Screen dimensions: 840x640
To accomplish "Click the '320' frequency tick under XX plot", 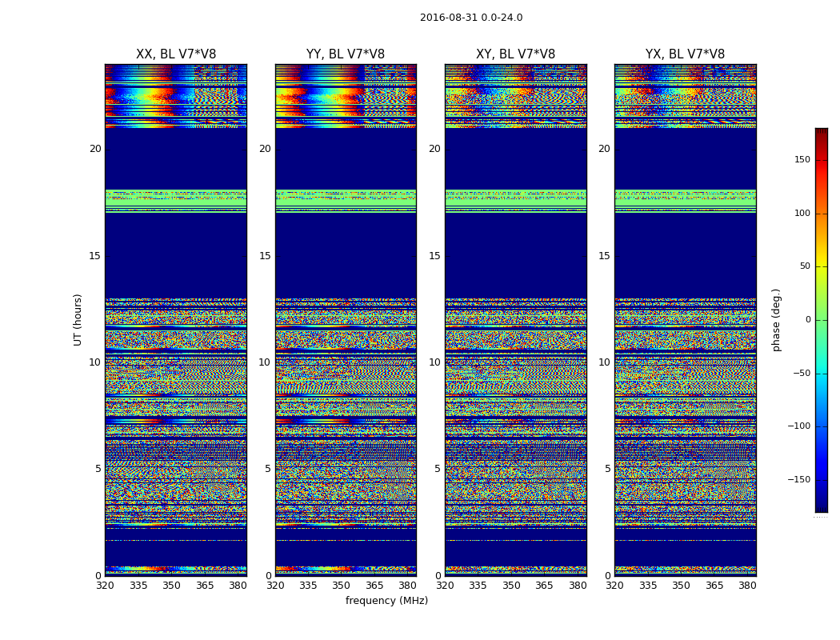I will click(x=105, y=586).
